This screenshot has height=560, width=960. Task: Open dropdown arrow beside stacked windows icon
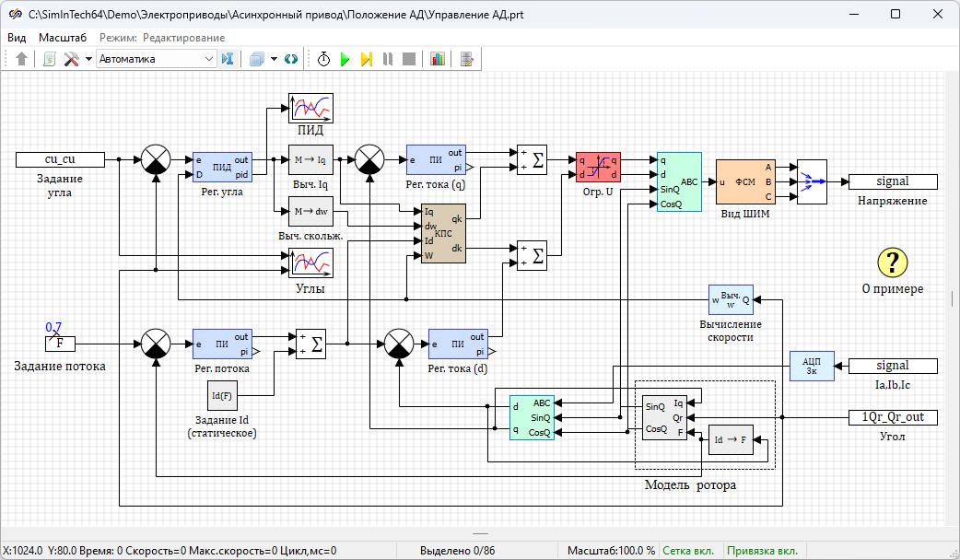[x=274, y=59]
